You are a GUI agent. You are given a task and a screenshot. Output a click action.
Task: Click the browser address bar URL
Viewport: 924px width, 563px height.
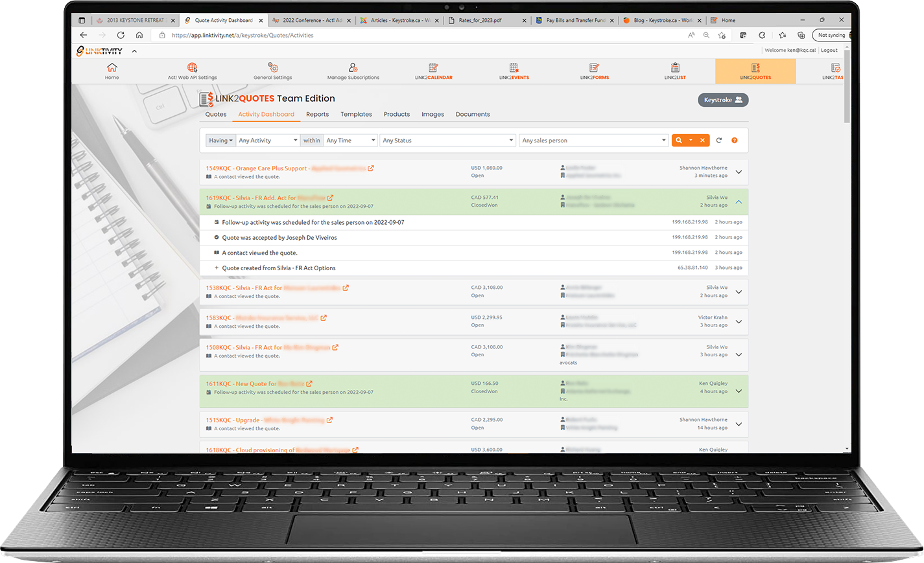(x=243, y=35)
